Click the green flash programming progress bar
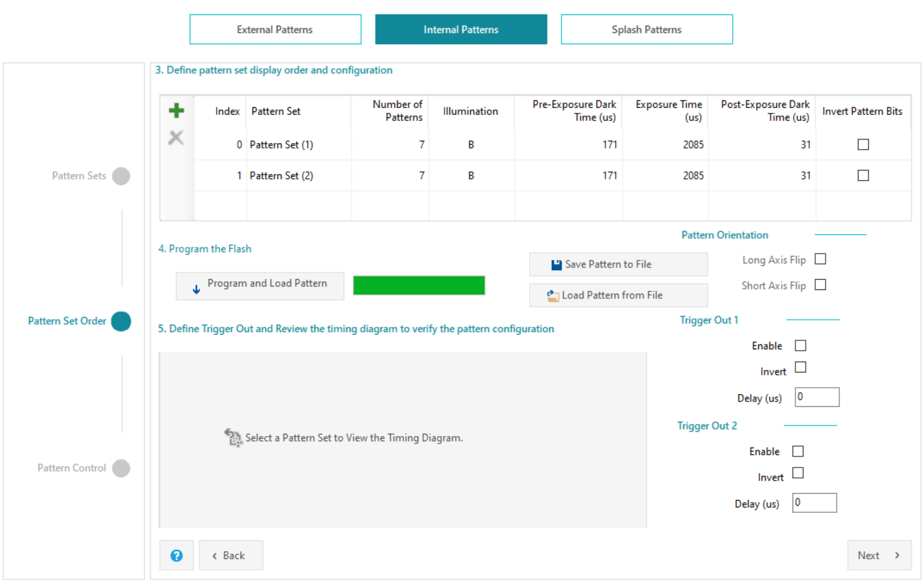 419,285
